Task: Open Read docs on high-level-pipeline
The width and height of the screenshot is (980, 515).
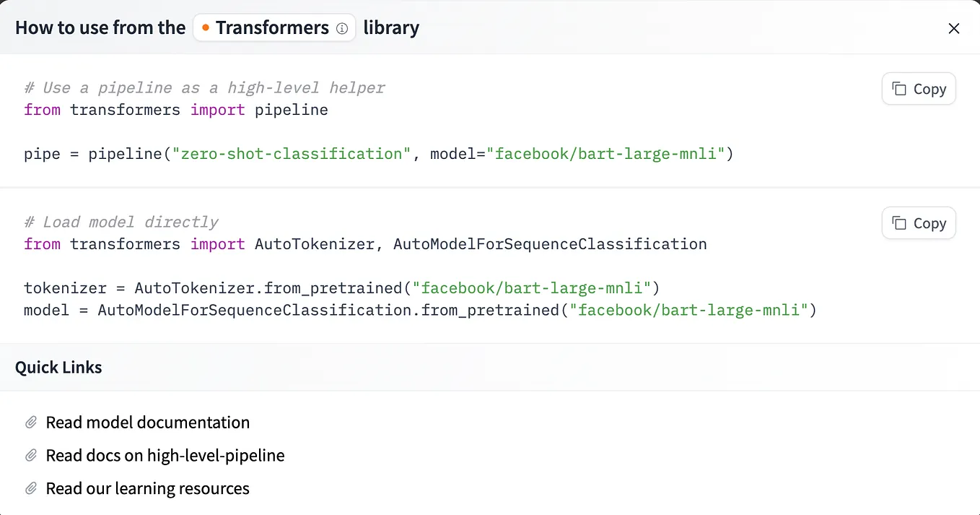Action: click(x=165, y=455)
